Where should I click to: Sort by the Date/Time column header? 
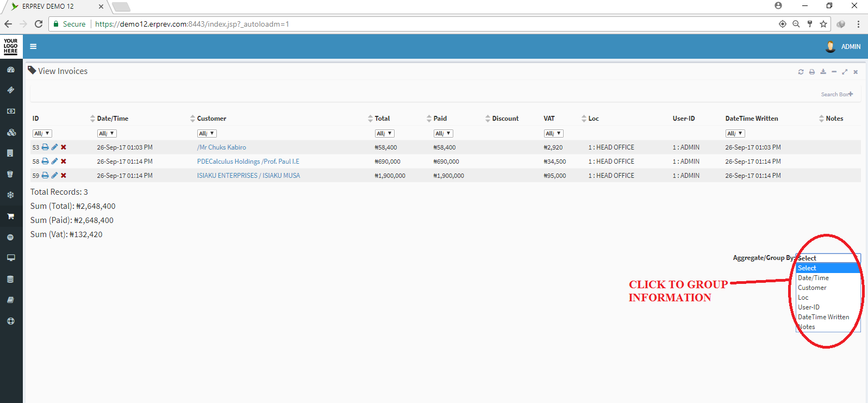113,119
